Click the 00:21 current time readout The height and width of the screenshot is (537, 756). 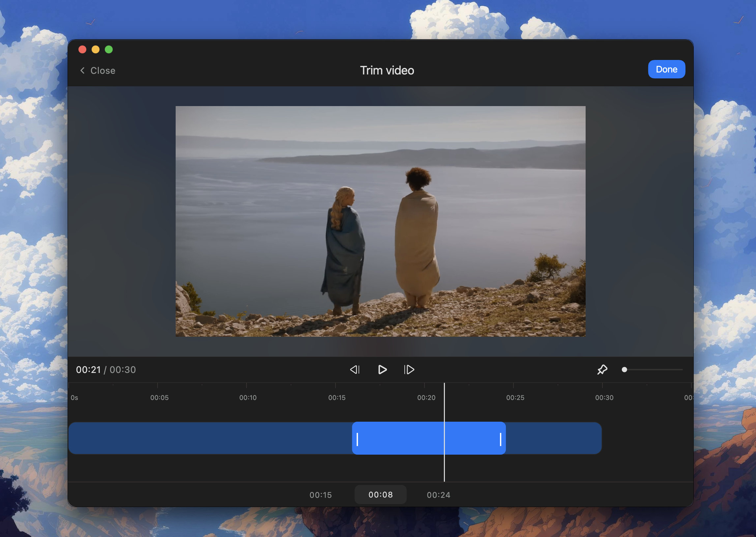tap(88, 369)
